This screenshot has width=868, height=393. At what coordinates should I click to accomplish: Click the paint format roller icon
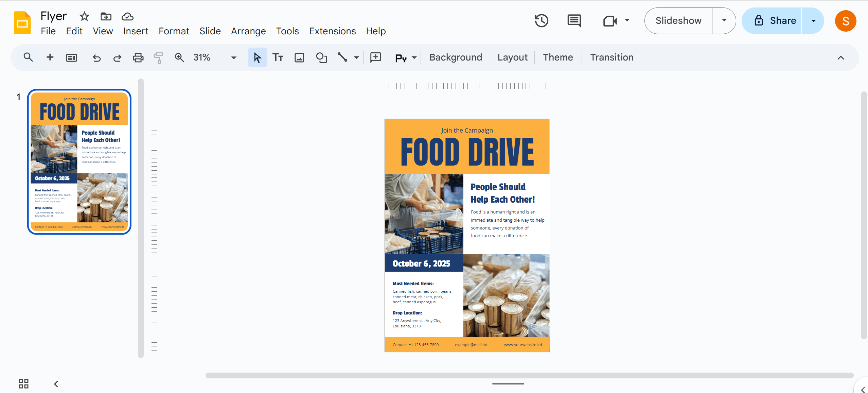[158, 57]
